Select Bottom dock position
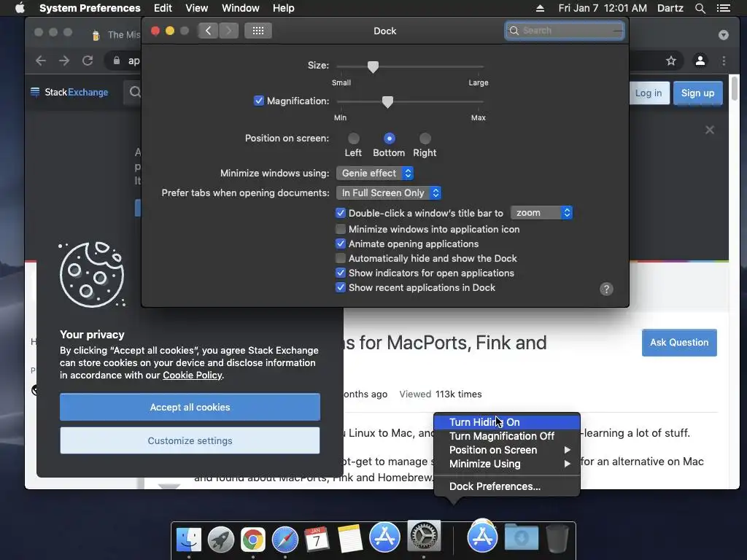Viewport: 747px width, 560px height. [x=390, y=139]
